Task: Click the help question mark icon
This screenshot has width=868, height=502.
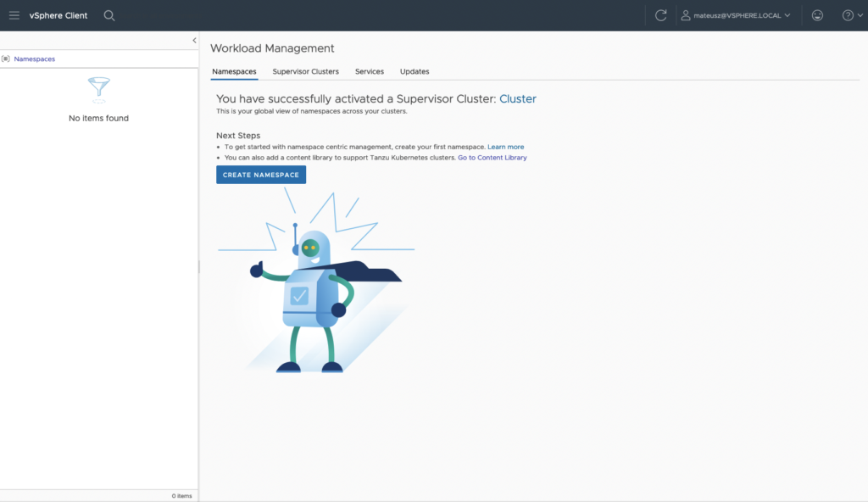Action: point(846,14)
